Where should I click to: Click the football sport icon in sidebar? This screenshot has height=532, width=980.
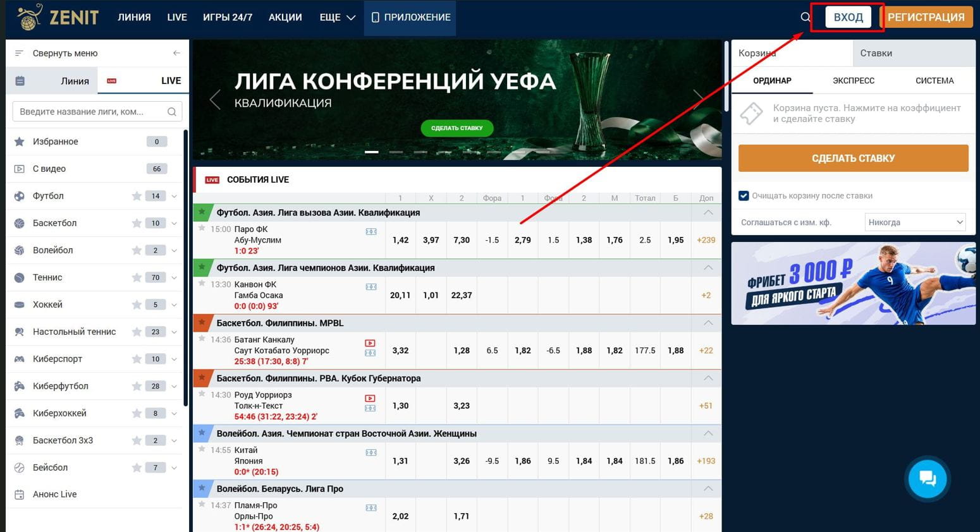pos(20,196)
